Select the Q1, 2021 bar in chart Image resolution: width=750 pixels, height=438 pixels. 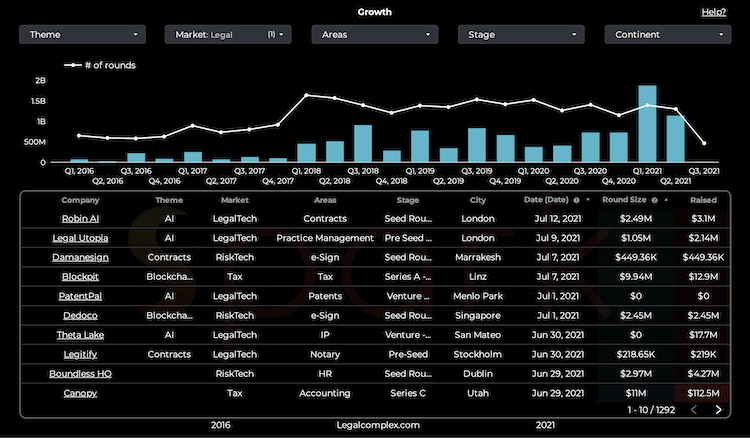647,123
